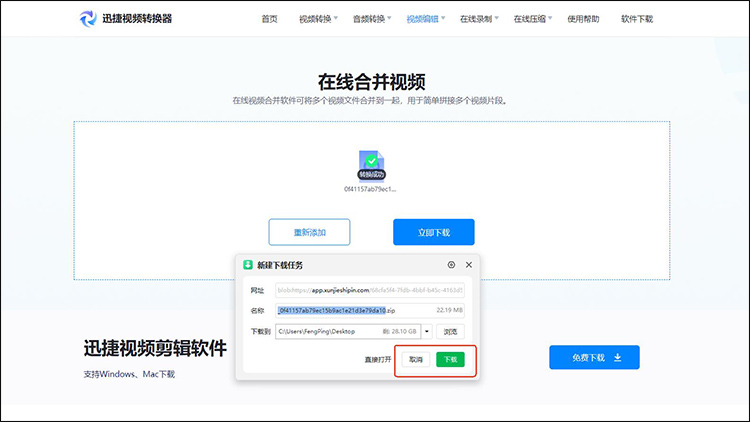Open the 软件下载 nav item
The width and height of the screenshot is (750, 422).
pos(637,19)
